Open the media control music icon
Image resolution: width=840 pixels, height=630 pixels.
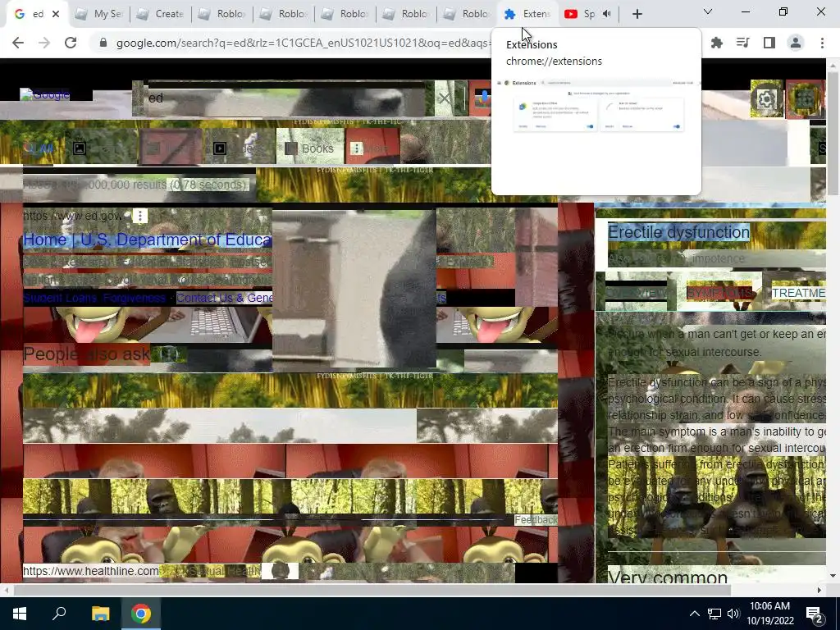coord(742,43)
